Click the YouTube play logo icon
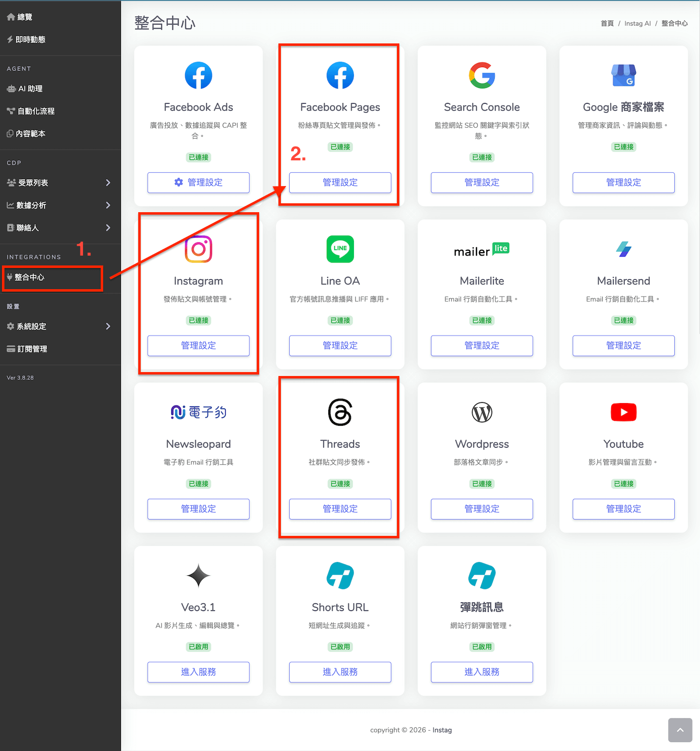The width and height of the screenshot is (700, 751). 623,413
